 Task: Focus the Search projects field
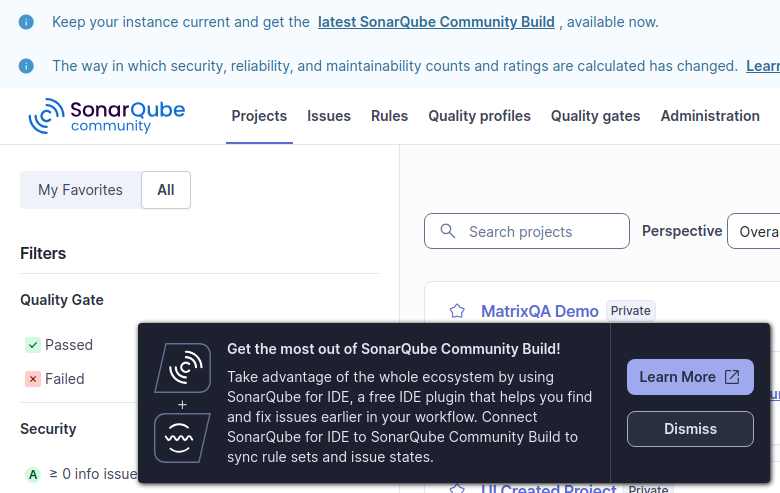click(x=527, y=231)
